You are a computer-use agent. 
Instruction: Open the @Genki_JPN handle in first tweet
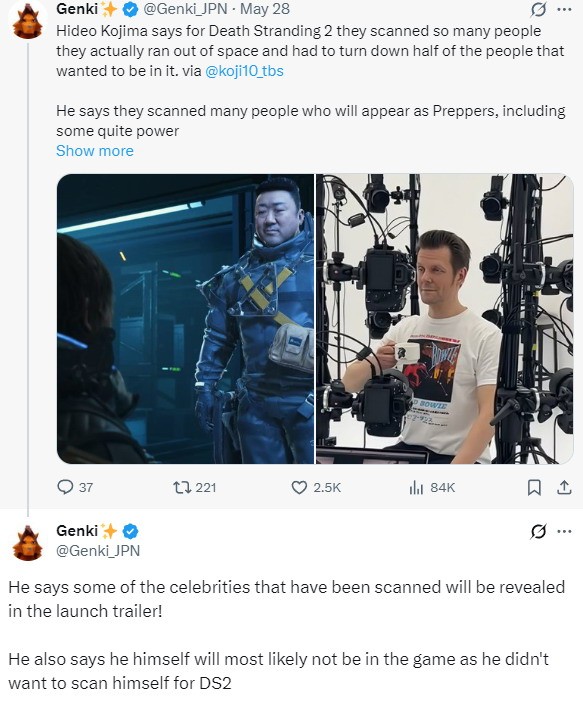pos(185,9)
